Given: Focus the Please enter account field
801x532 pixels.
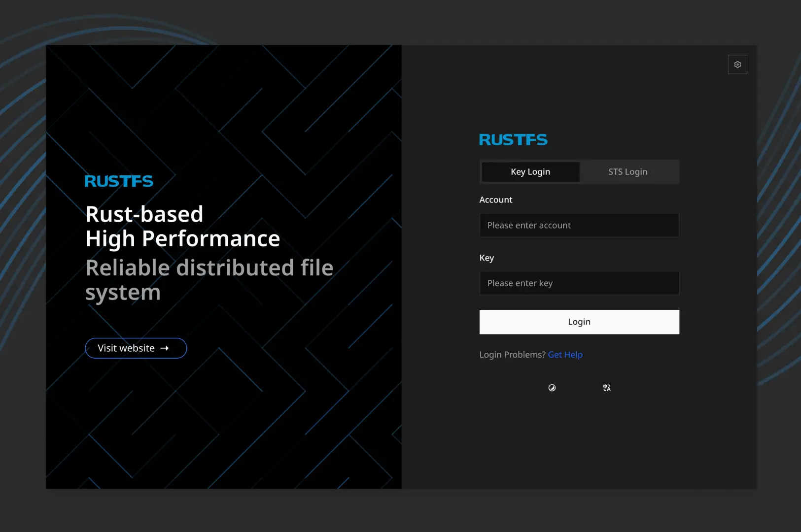Looking at the screenshot, I should [579, 225].
